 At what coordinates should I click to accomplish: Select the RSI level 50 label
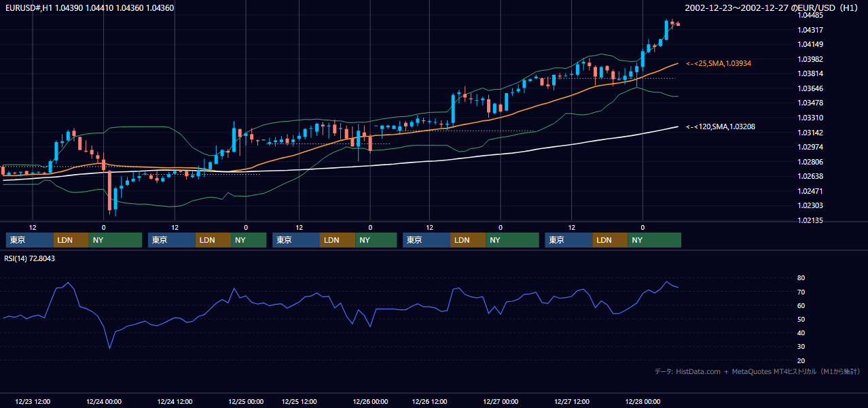coord(801,319)
